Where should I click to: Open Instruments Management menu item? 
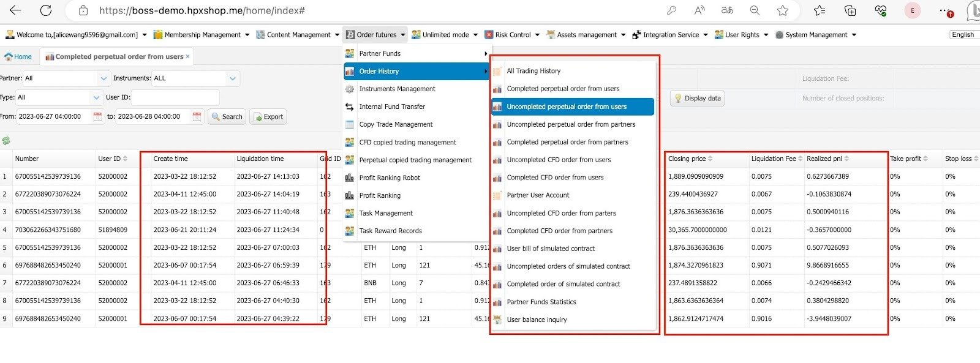[397, 89]
